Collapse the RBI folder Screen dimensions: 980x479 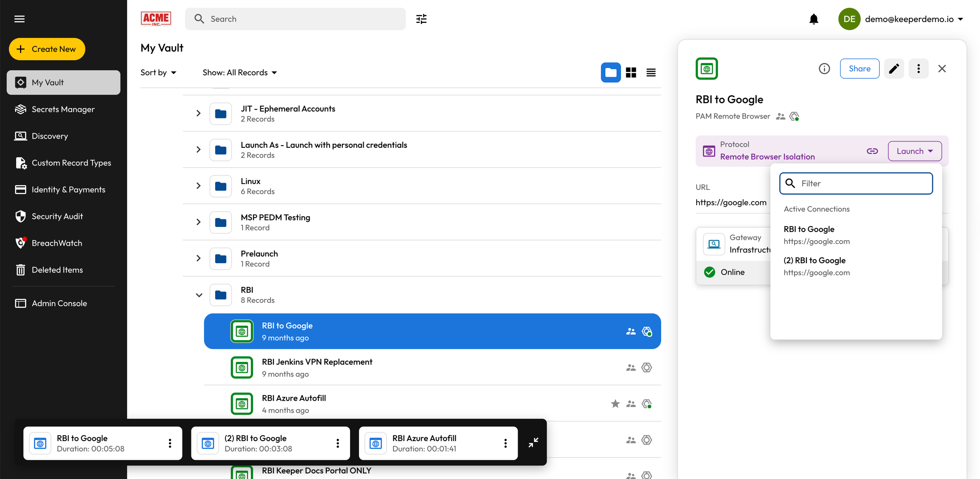tap(199, 295)
